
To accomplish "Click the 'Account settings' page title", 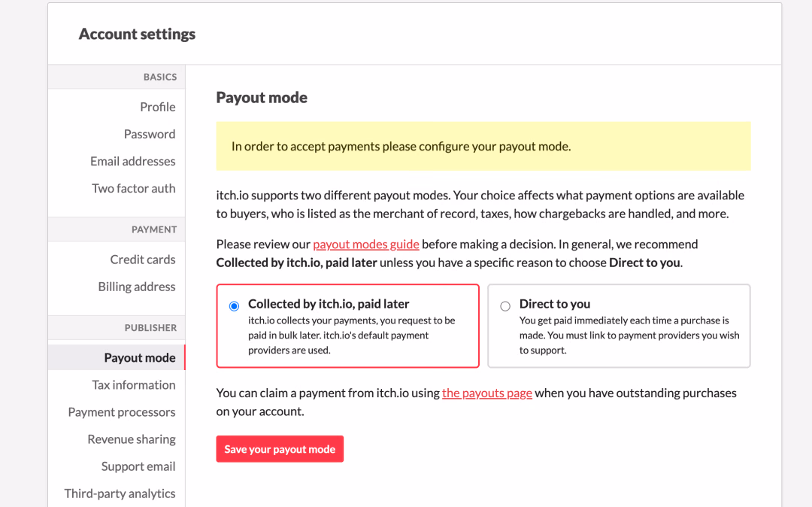I will [x=138, y=34].
